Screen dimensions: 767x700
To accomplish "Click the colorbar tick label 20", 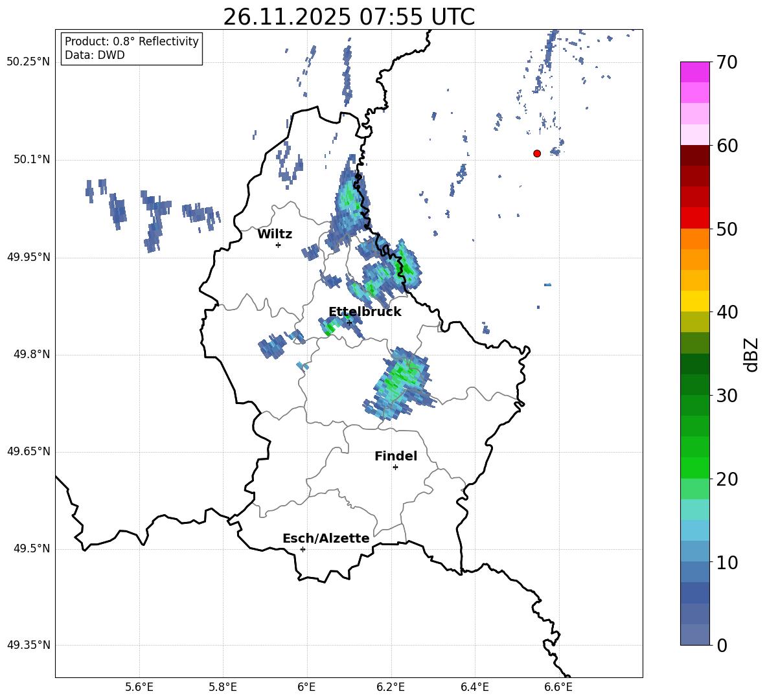I will (x=727, y=479).
